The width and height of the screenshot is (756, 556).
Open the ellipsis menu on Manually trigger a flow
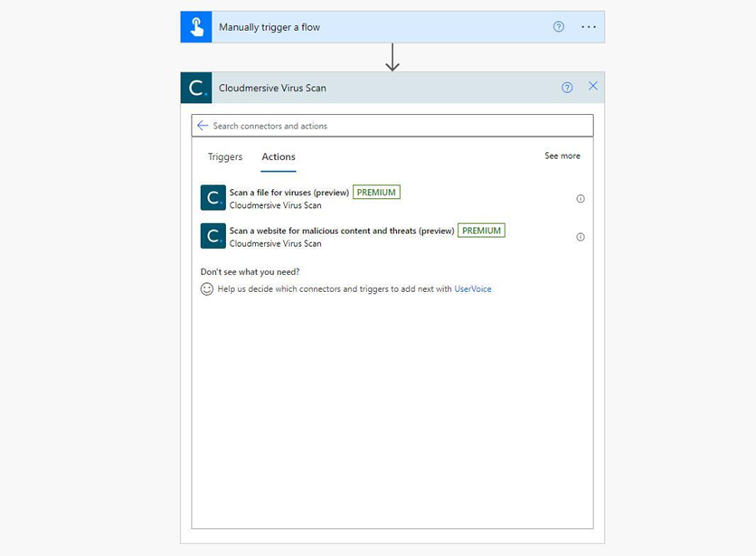589,27
